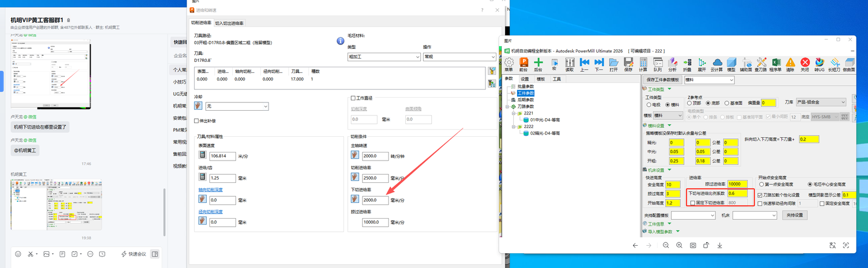Click the scissors screenshot icon in chat
The width and height of the screenshot is (868, 268).
point(31,254)
